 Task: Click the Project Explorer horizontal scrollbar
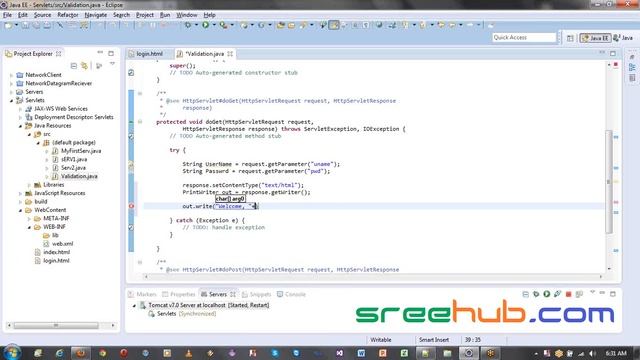pyautogui.click(x=56, y=325)
